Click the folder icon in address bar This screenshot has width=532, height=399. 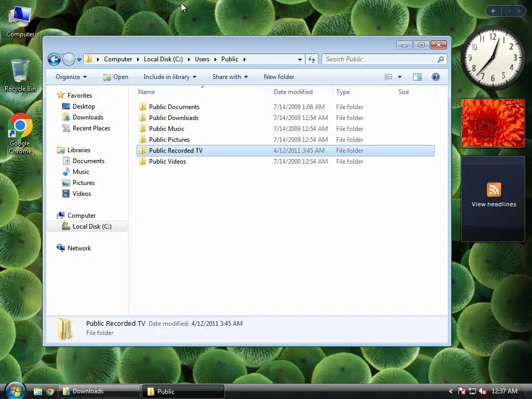88,59
